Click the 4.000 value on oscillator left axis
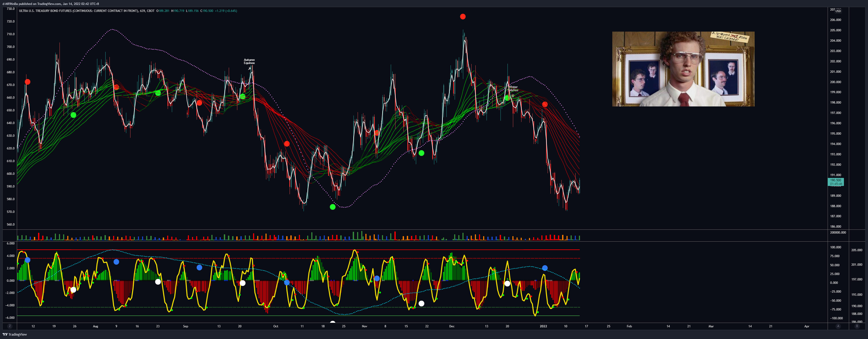 click(x=10, y=256)
